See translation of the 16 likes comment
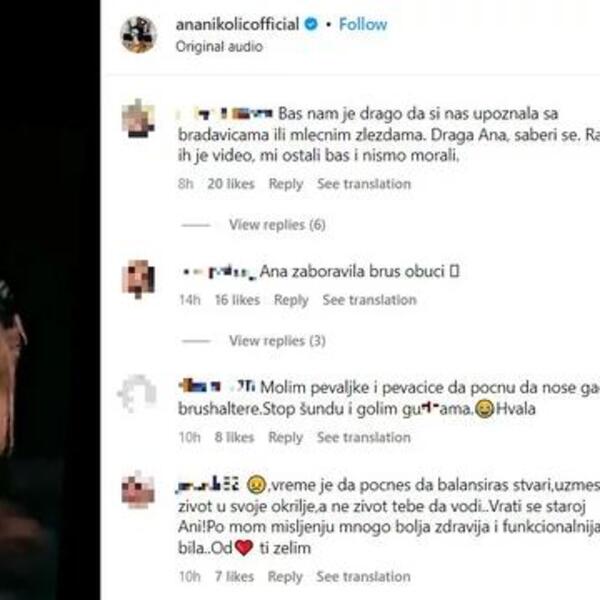The width and height of the screenshot is (600, 600). coord(369,300)
